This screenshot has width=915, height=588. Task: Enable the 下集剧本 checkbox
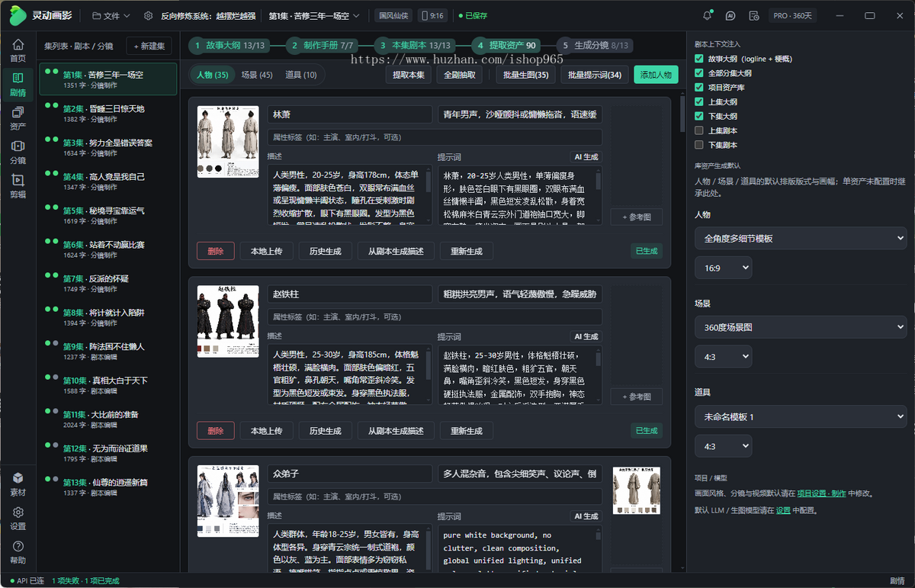pos(699,144)
